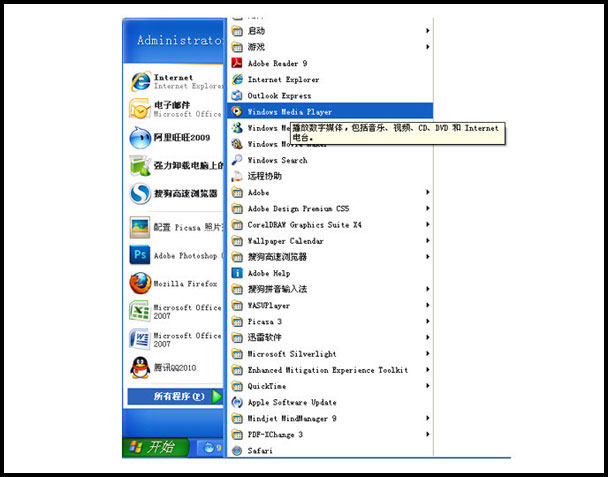Click the Adobe Reader 9 icon
This screenshot has height=477, width=608.
click(x=237, y=63)
